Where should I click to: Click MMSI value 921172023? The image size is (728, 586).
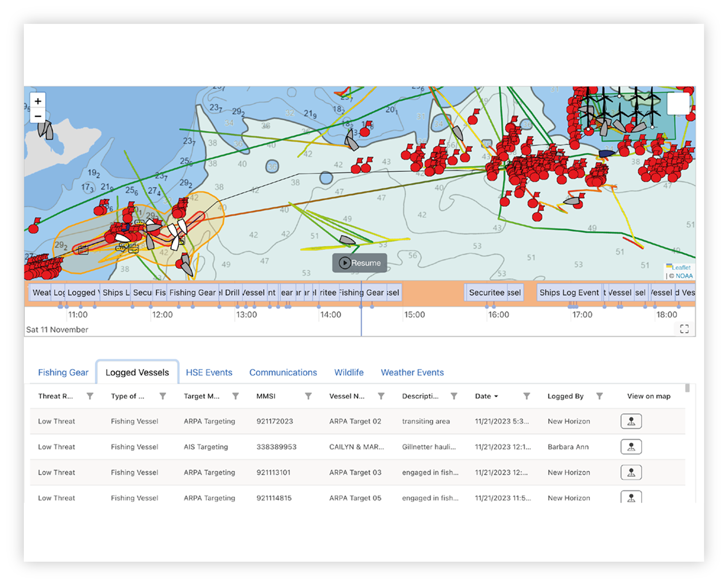point(275,421)
